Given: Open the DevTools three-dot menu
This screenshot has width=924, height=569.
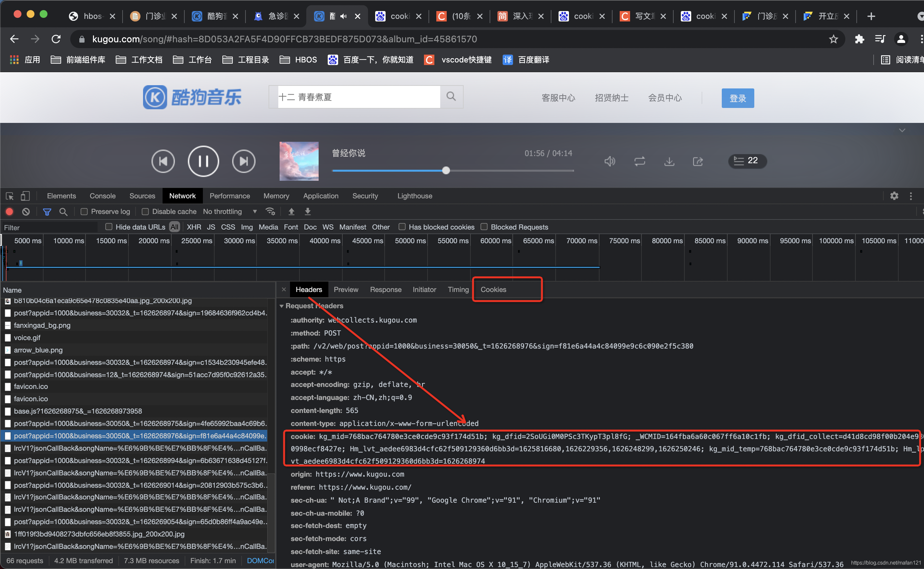Looking at the screenshot, I should (x=911, y=196).
